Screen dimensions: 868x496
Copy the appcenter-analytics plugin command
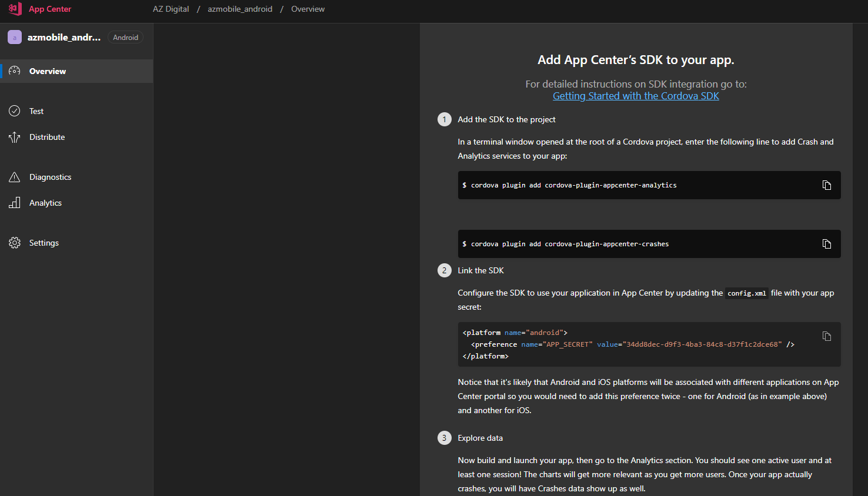pos(826,185)
